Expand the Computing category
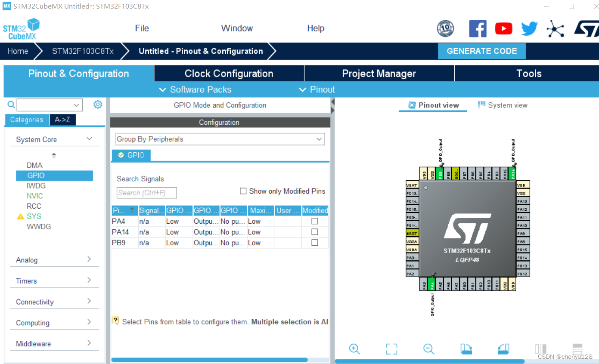 [89, 322]
